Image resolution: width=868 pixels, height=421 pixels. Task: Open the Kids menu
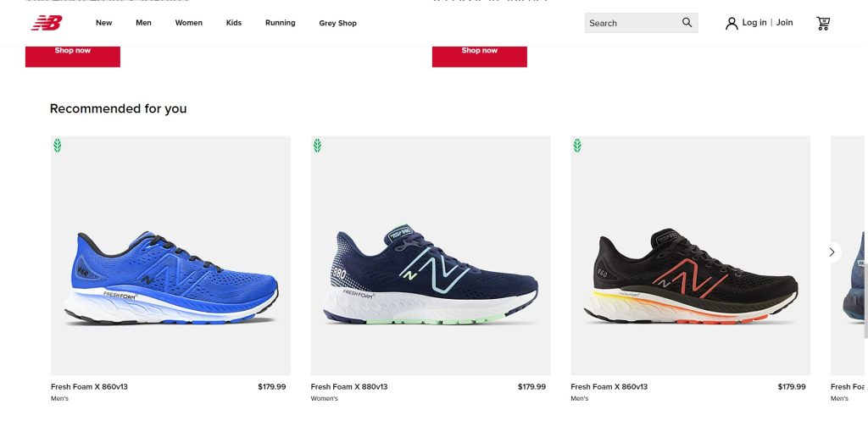[234, 23]
